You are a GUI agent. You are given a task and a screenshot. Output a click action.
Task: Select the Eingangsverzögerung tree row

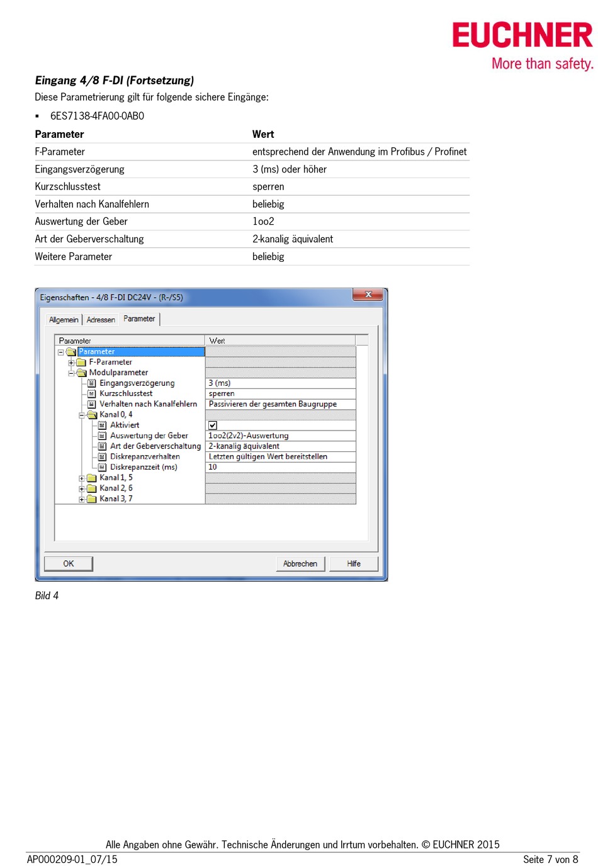pyautogui.click(x=137, y=383)
